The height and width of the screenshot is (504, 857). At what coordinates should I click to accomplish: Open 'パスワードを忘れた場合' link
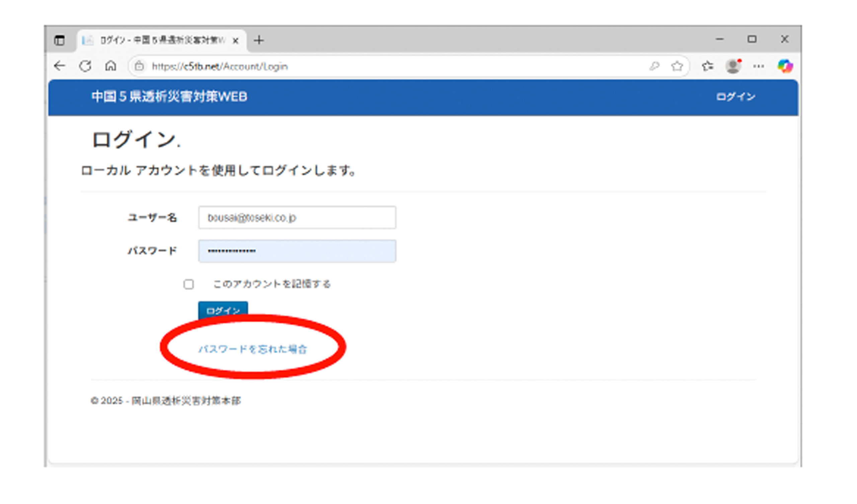click(253, 349)
